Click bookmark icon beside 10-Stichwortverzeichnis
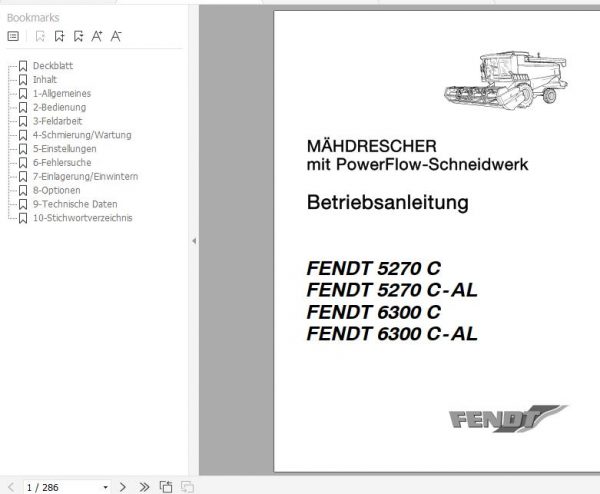 click(x=23, y=218)
